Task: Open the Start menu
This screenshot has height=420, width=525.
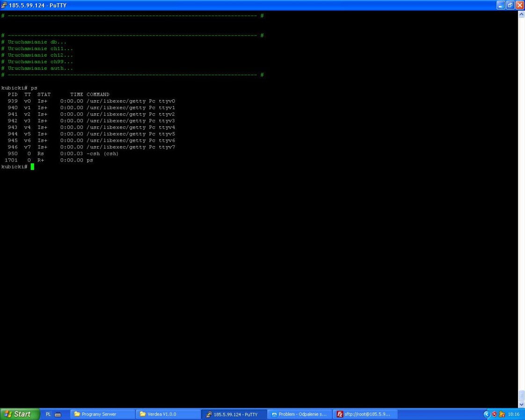Action: pos(20,414)
